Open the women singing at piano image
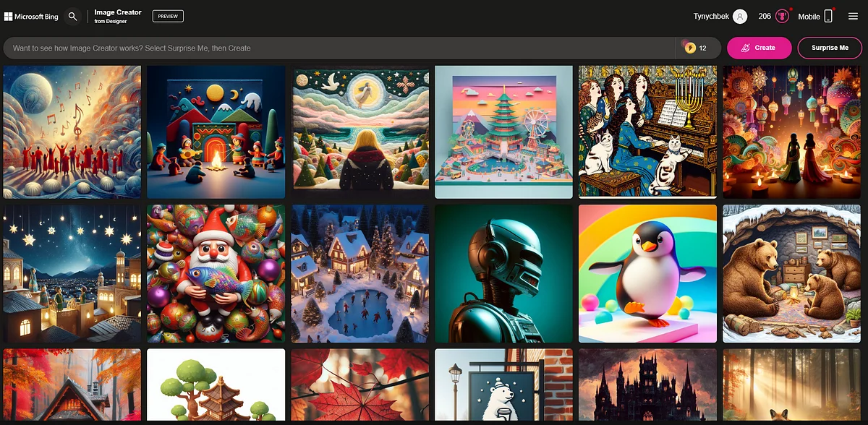 (x=647, y=132)
